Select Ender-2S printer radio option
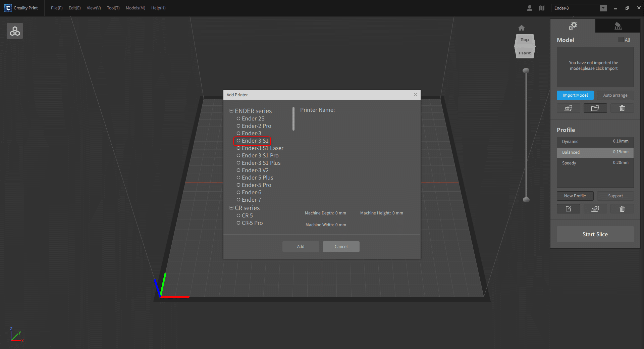 tap(251, 118)
